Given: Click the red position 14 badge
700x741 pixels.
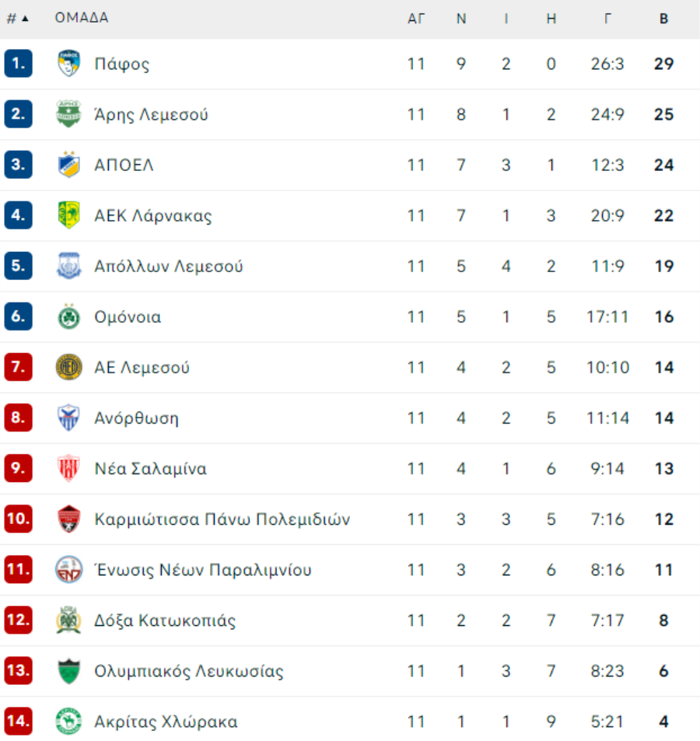Looking at the screenshot, I should [x=19, y=721].
